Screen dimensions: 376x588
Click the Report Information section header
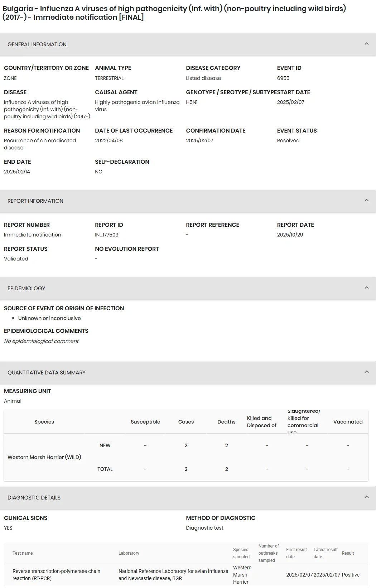pos(188,201)
